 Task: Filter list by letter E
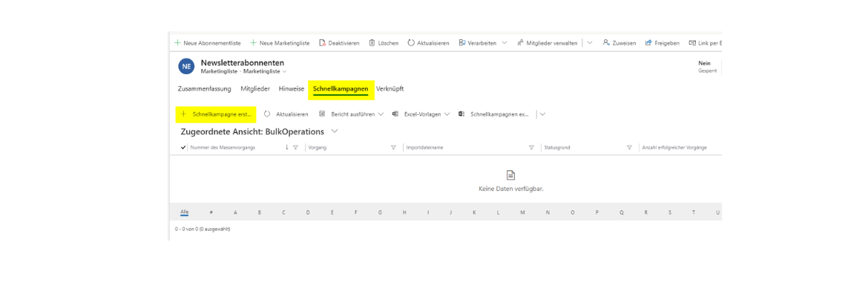pyautogui.click(x=332, y=212)
